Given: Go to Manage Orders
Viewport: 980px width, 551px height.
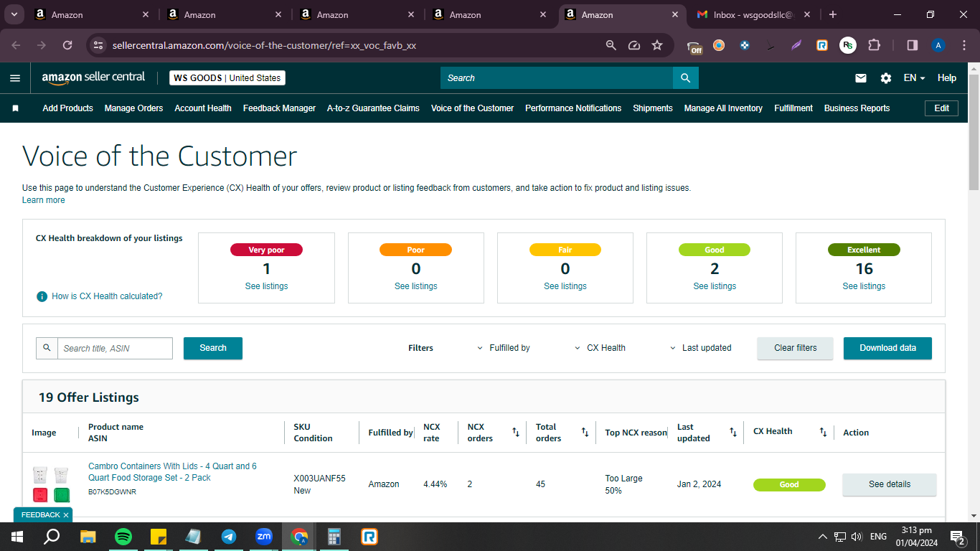Looking at the screenshot, I should click(x=134, y=108).
